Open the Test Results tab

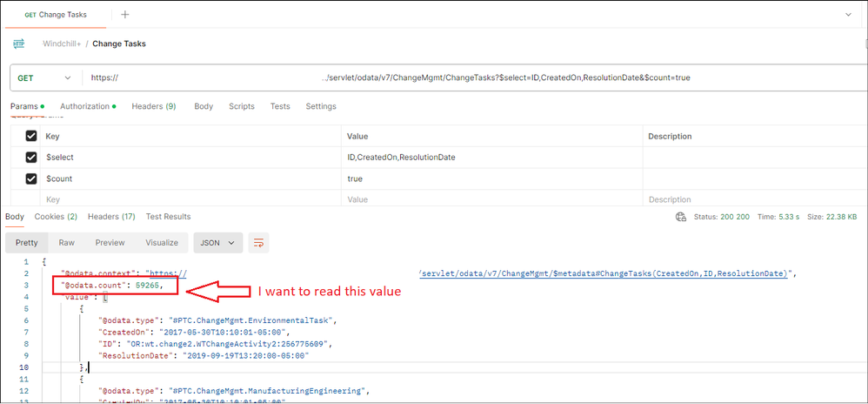click(x=168, y=217)
